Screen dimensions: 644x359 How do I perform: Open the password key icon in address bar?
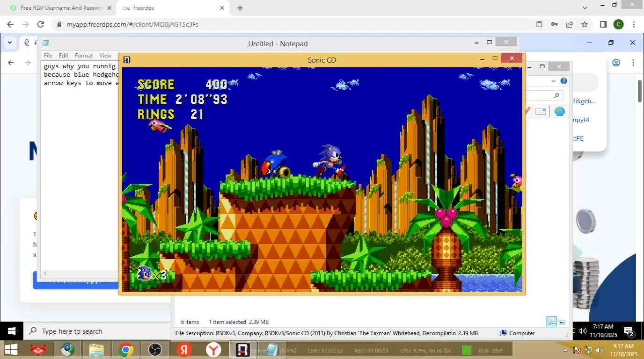click(554, 24)
